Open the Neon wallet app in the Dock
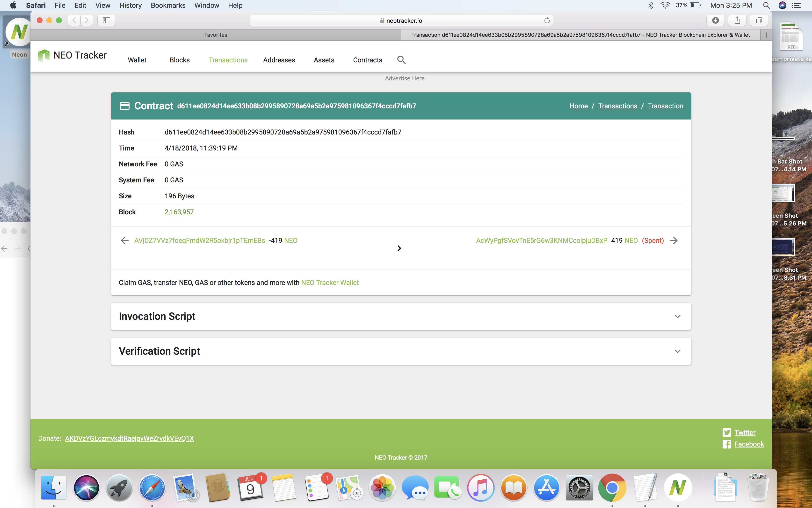This screenshot has height=508, width=812. point(678,487)
